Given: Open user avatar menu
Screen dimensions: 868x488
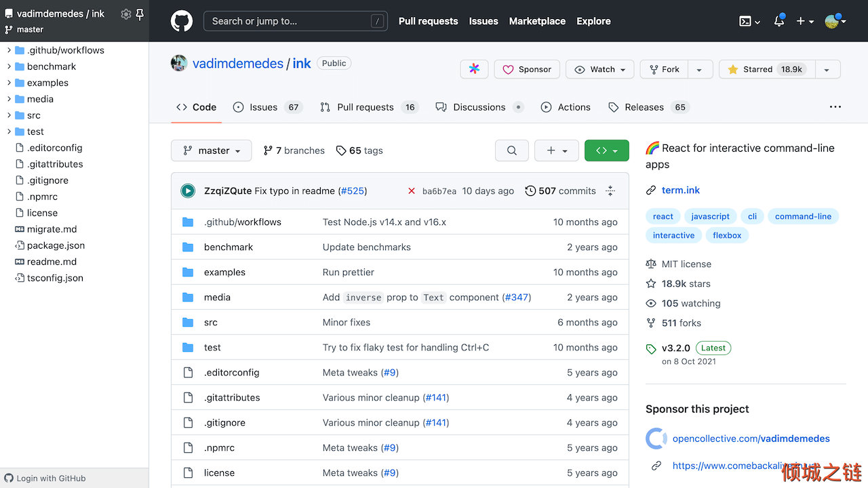Looking at the screenshot, I should (x=835, y=21).
